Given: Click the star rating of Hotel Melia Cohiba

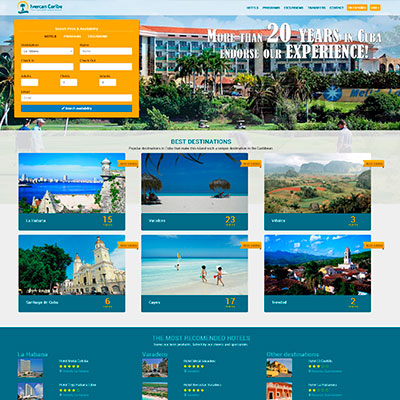Looking at the screenshot, I should (x=69, y=366).
